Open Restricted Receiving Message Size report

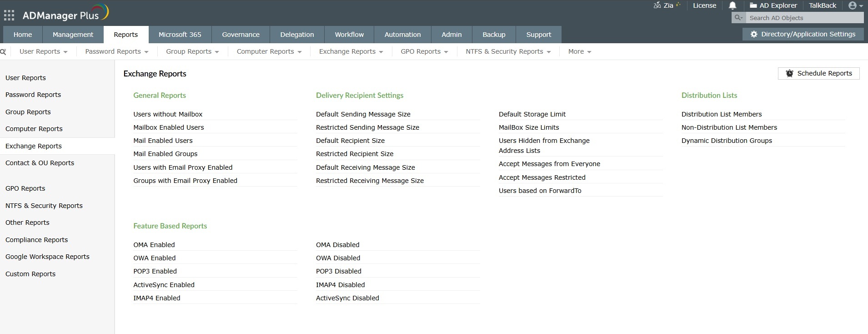(x=370, y=181)
